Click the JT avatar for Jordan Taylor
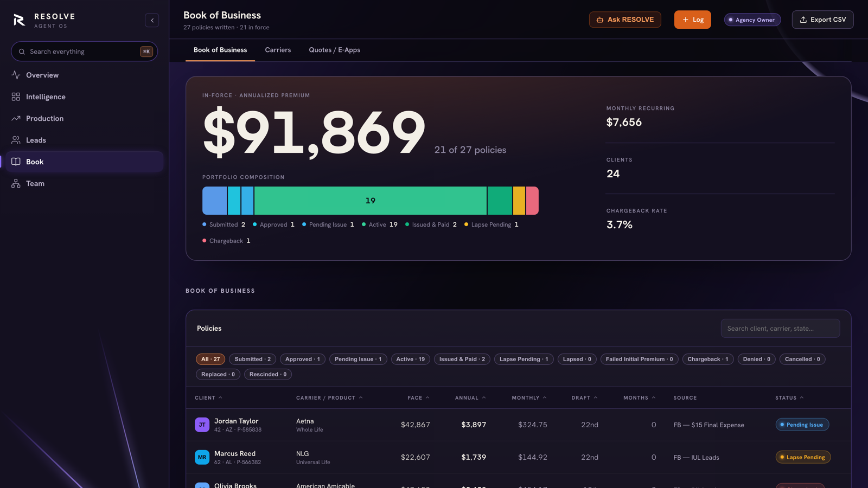868x488 pixels. 202,425
